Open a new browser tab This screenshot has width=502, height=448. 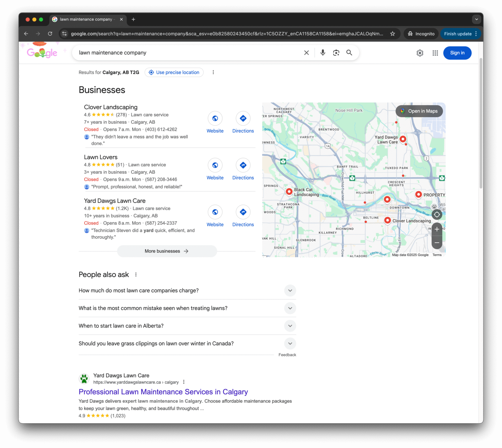133,19
